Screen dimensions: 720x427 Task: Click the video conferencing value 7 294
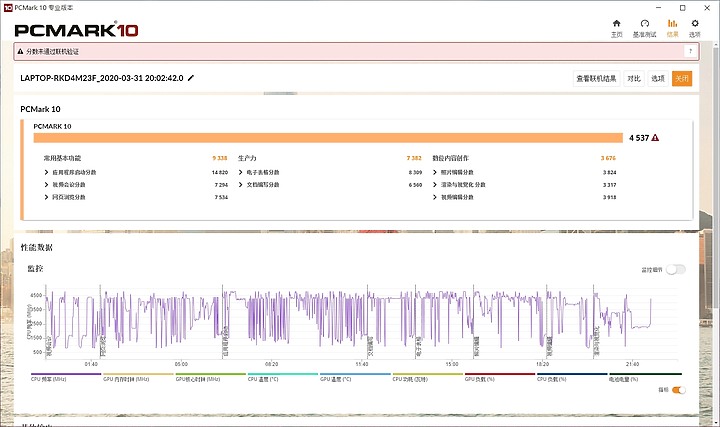[221, 185]
